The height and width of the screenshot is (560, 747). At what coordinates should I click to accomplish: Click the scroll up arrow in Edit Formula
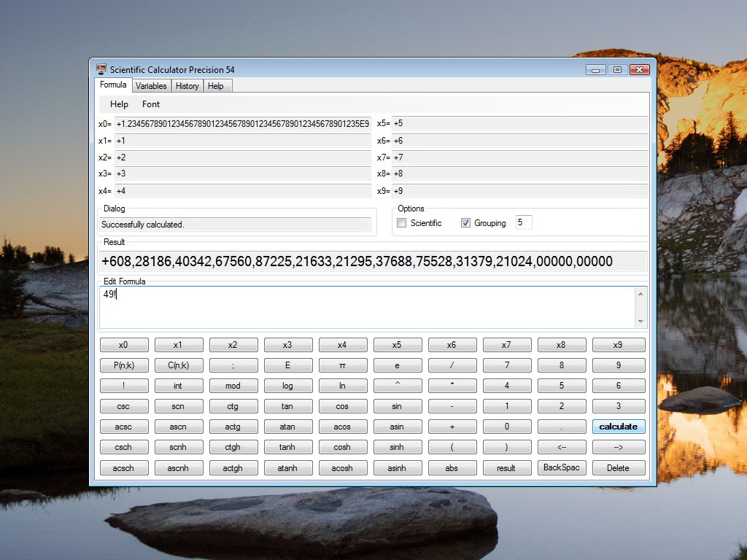(x=640, y=294)
